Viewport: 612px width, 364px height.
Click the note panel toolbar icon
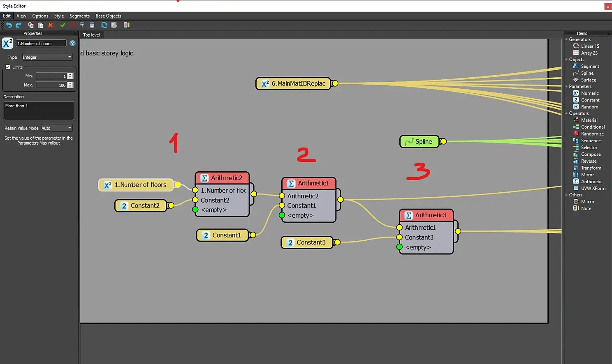[x=127, y=25]
